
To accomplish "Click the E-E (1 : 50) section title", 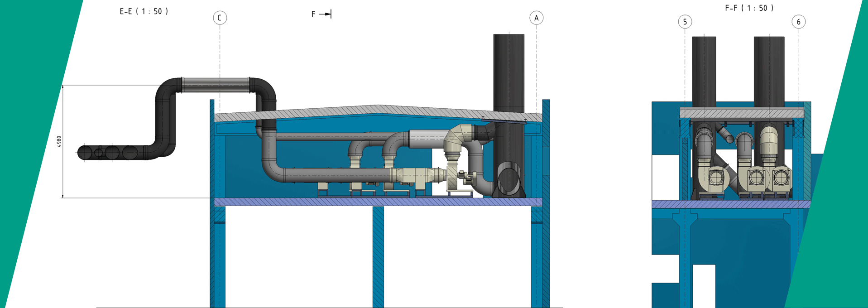I will [144, 11].
